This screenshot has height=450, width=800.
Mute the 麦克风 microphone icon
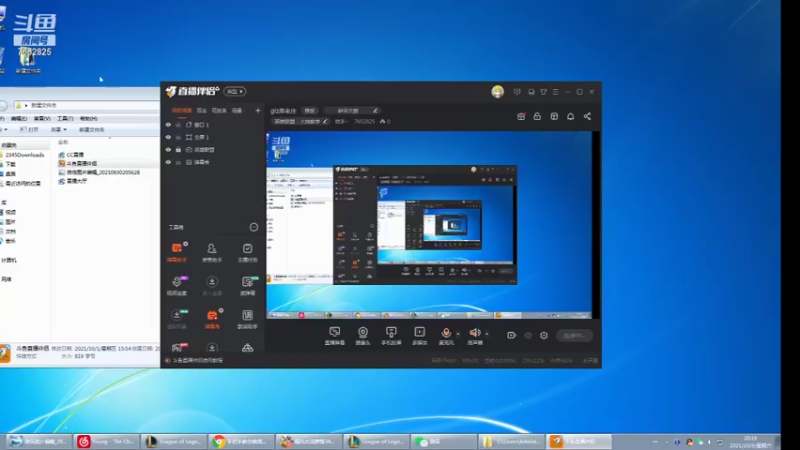click(x=446, y=333)
